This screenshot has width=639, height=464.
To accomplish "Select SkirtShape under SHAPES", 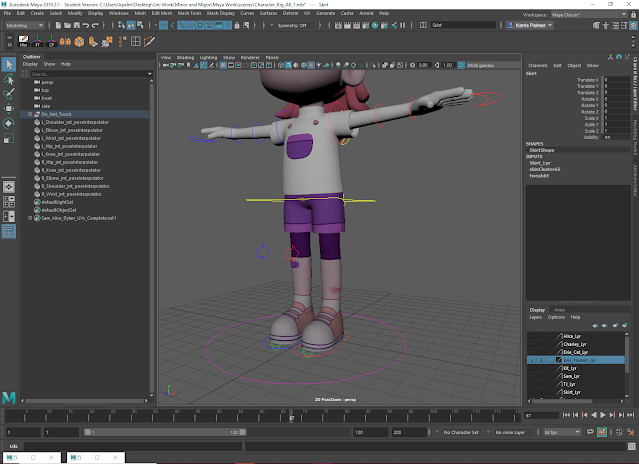I will coord(542,150).
